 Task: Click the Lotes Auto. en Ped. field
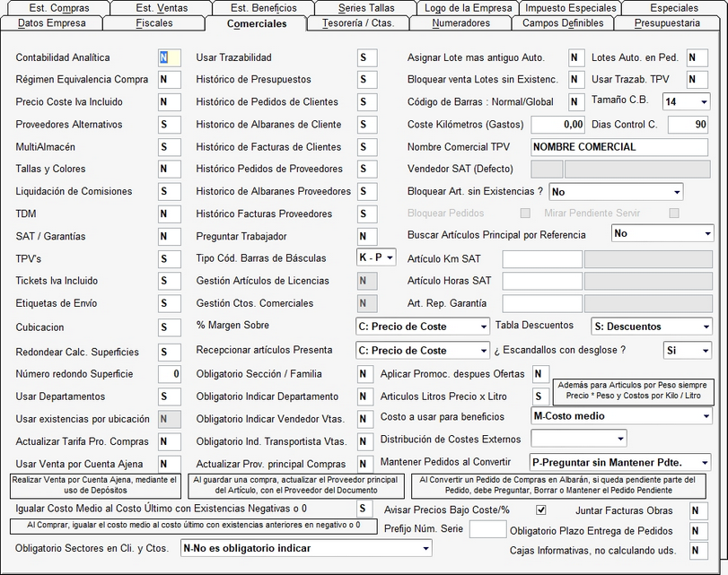point(697,57)
